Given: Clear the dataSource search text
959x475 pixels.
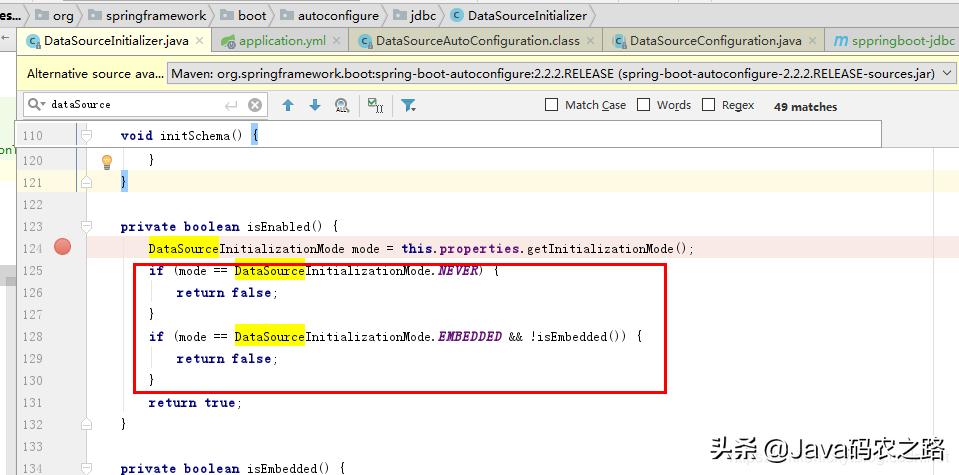Looking at the screenshot, I should [x=255, y=105].
